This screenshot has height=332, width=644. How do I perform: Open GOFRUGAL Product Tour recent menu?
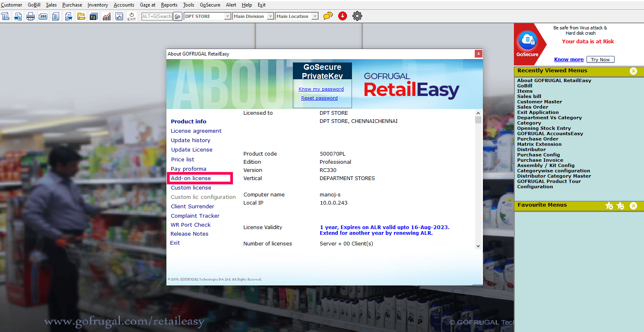click(549, 181)
